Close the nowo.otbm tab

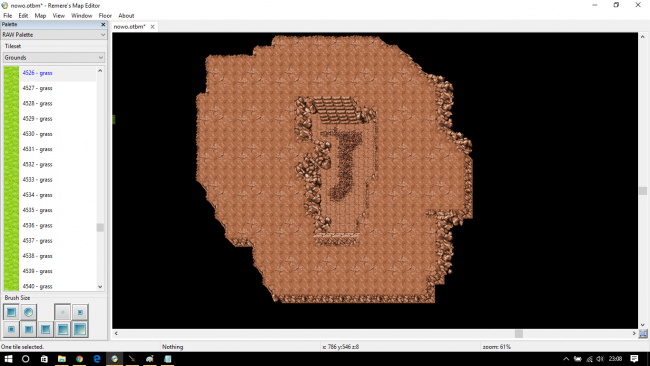coord(153,27)
